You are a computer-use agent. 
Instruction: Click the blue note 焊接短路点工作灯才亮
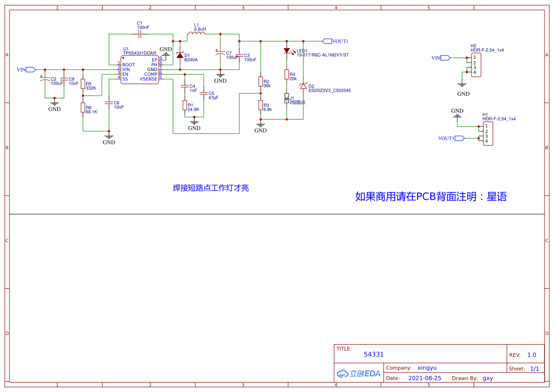point(210,188)
